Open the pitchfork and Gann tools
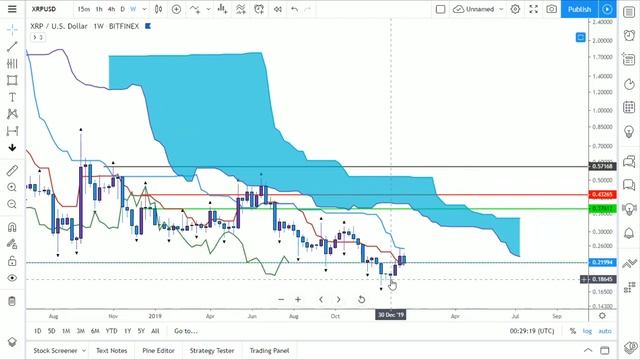Screen dimensions: 640x360 [x=12, y=63]
